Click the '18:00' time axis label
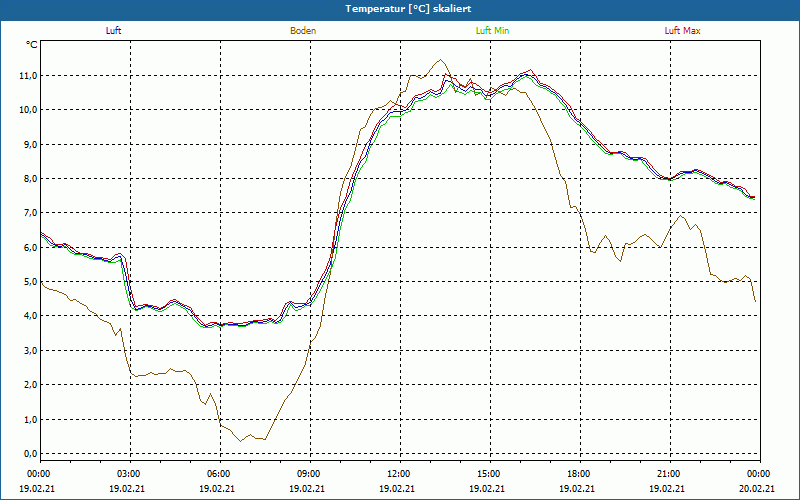800x500 pixels. [580, 473]
